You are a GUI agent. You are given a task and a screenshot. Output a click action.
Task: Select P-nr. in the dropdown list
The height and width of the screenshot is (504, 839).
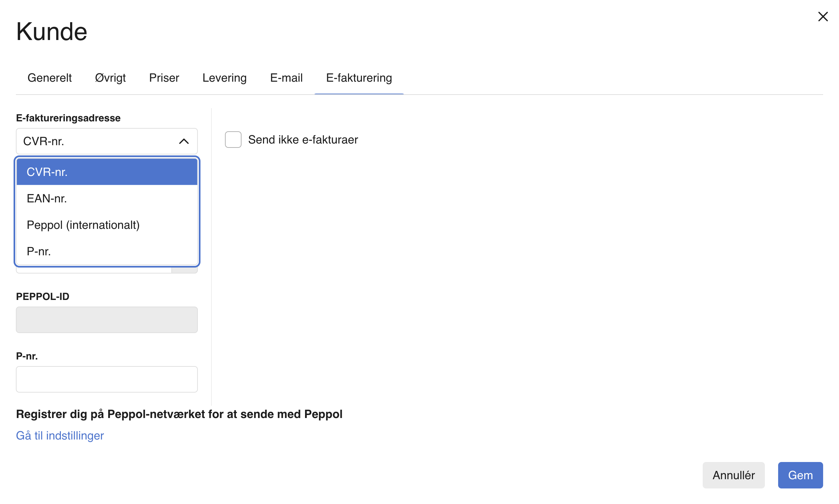coord(107,251)
